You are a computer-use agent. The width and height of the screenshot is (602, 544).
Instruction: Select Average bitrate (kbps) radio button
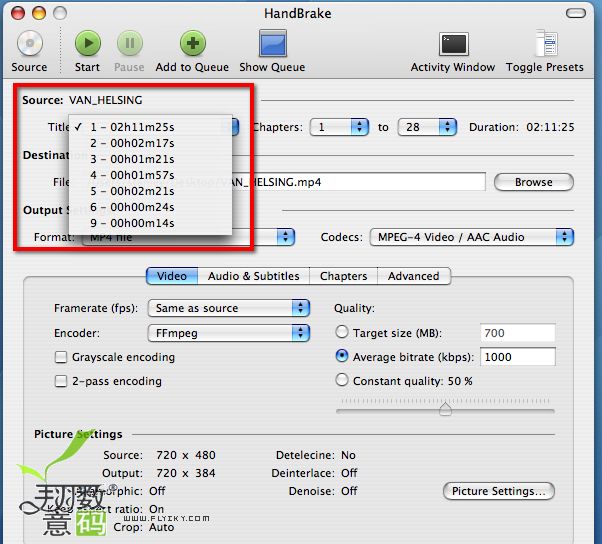[x=342, y=356]
